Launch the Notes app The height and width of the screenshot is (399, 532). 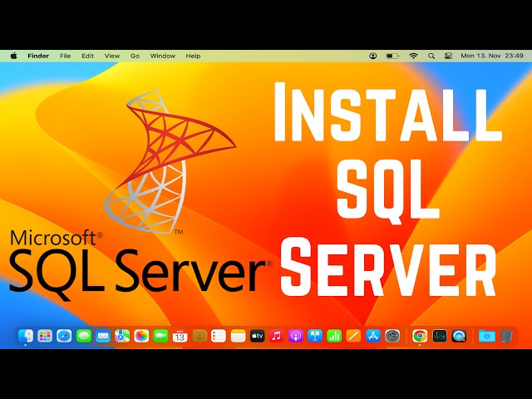tap(238, 336)
